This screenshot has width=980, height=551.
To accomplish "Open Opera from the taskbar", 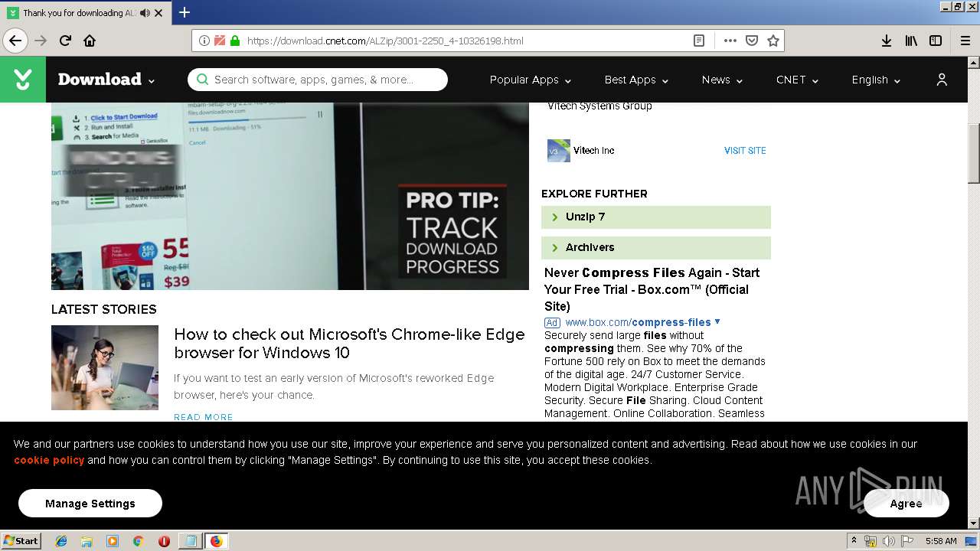I will point(164,541).
